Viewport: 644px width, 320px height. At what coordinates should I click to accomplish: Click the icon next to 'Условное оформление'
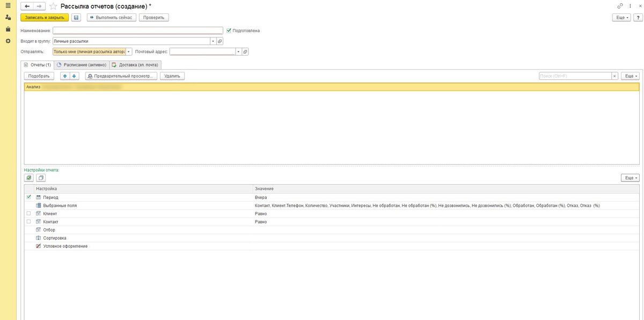(x=39, y=246)
